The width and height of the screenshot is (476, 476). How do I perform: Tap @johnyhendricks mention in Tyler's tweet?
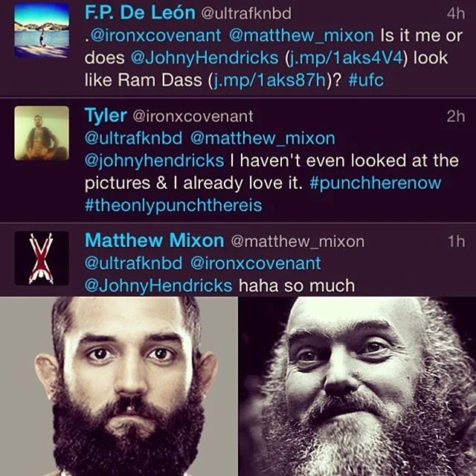click(154, 161)
